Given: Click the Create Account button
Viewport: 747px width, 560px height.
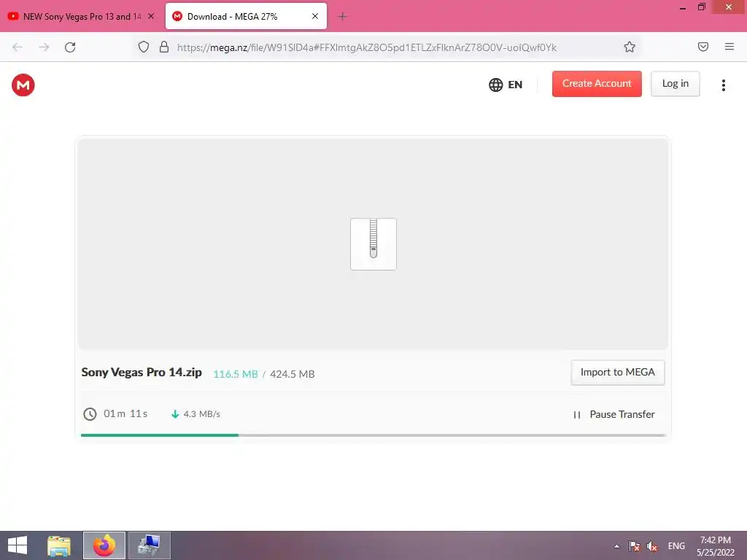Looking at the screenshot, I should [x=597, y=84].
